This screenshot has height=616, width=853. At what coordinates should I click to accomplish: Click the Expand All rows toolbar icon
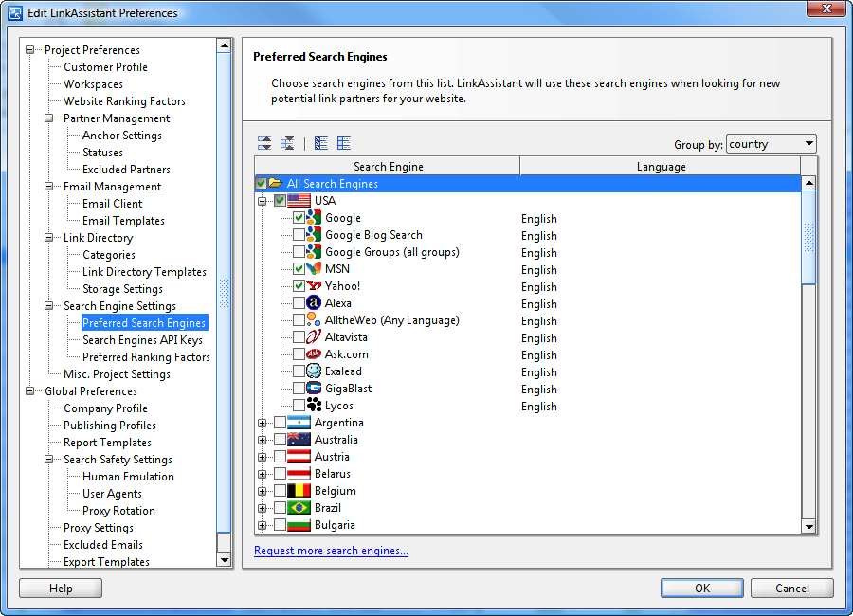(264, 144)
